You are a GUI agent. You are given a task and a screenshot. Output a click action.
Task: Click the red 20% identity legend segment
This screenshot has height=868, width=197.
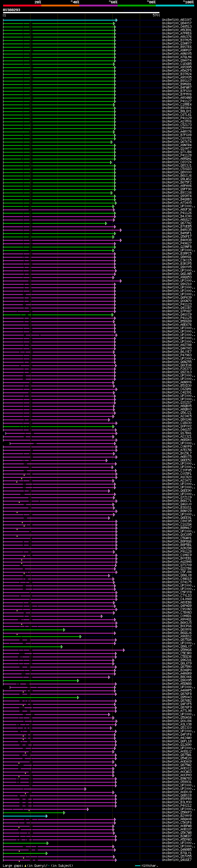point(22,6)
